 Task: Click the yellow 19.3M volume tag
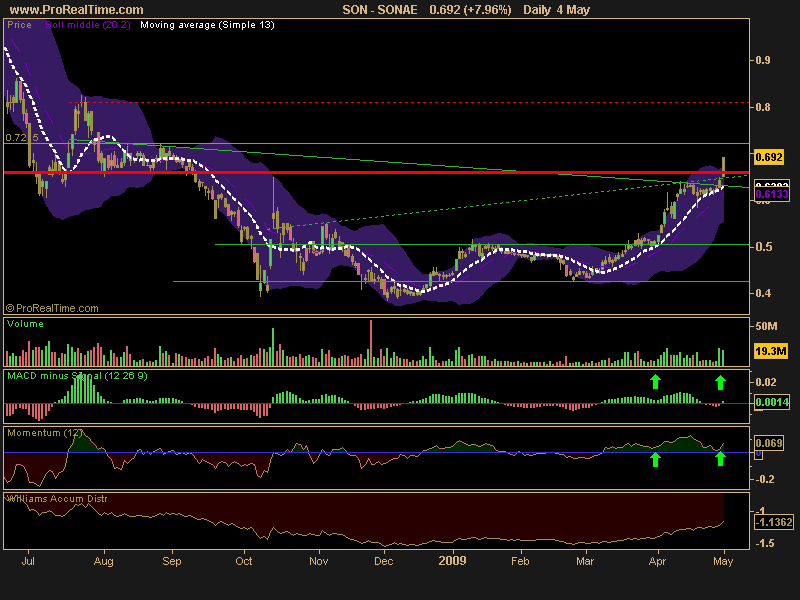coord(770,351)
